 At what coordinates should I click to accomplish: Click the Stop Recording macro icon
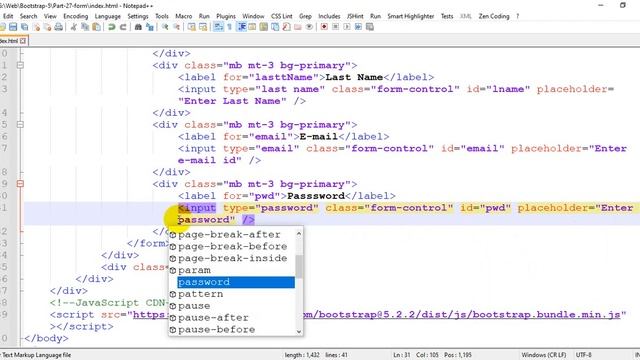pos(336,27)
